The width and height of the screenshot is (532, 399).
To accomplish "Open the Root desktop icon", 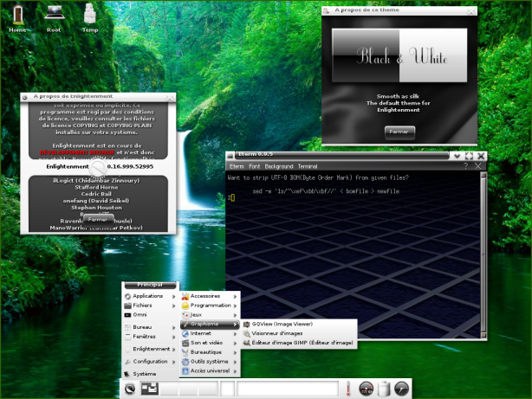I will coord(54,15).
